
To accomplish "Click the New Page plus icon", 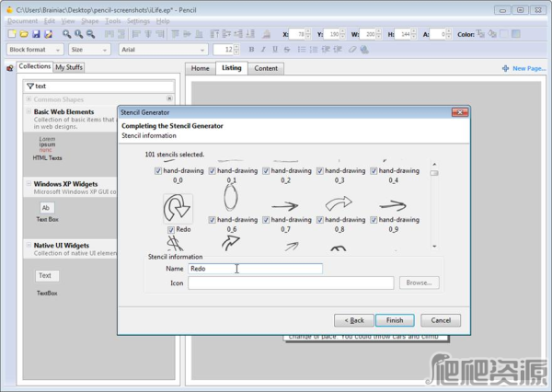I will [x=506, y=68].
